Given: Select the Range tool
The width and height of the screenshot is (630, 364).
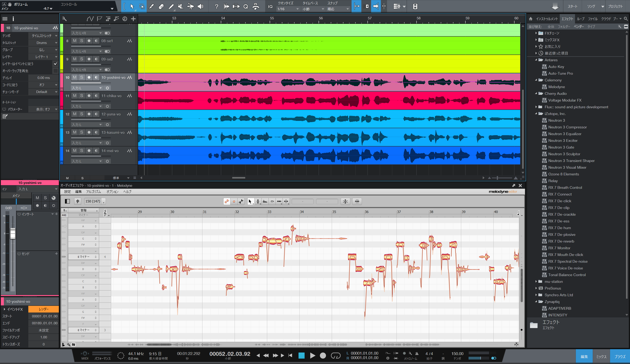Looking at the screenshot, I should (142, 7).
